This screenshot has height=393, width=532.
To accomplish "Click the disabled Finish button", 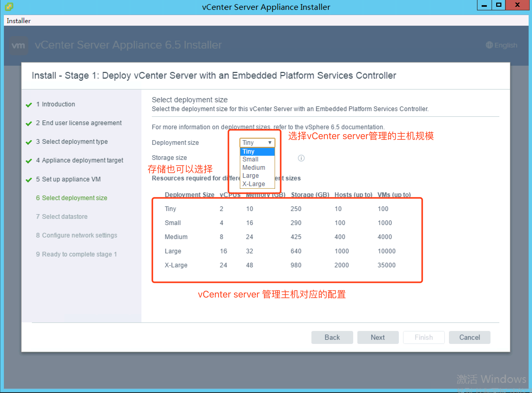I will coord(424,337).
